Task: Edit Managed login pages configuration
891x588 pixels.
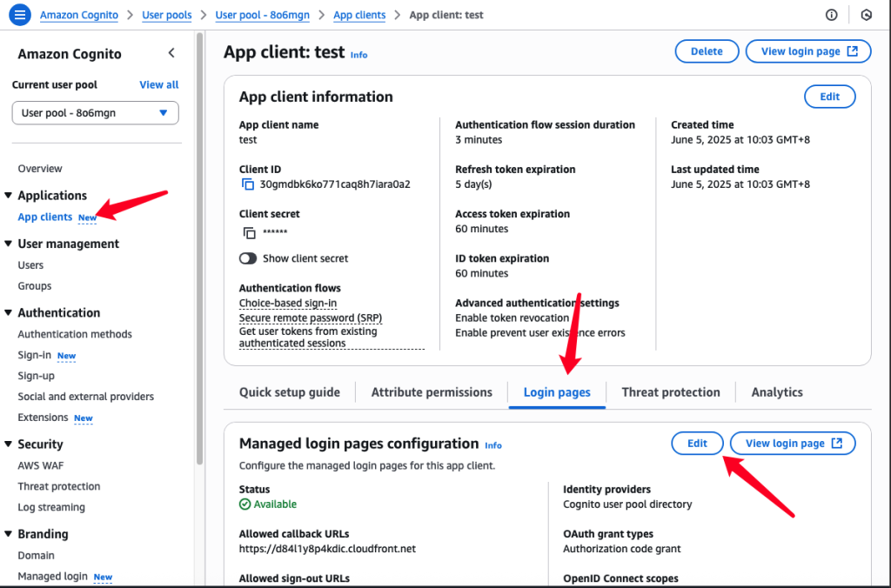Action: tap(697, 444)
